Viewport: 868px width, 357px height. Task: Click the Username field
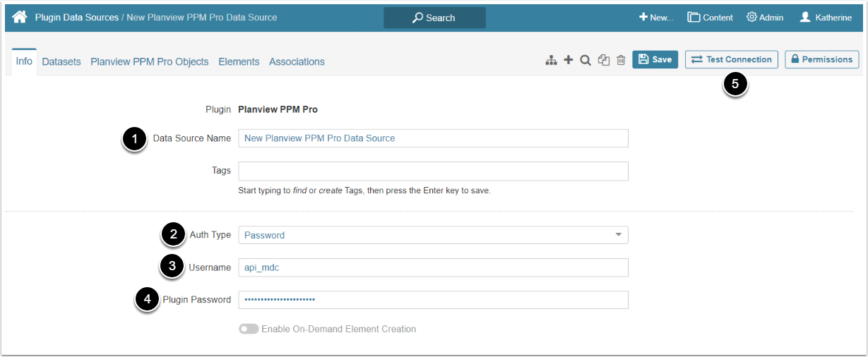tap(433, 267)
